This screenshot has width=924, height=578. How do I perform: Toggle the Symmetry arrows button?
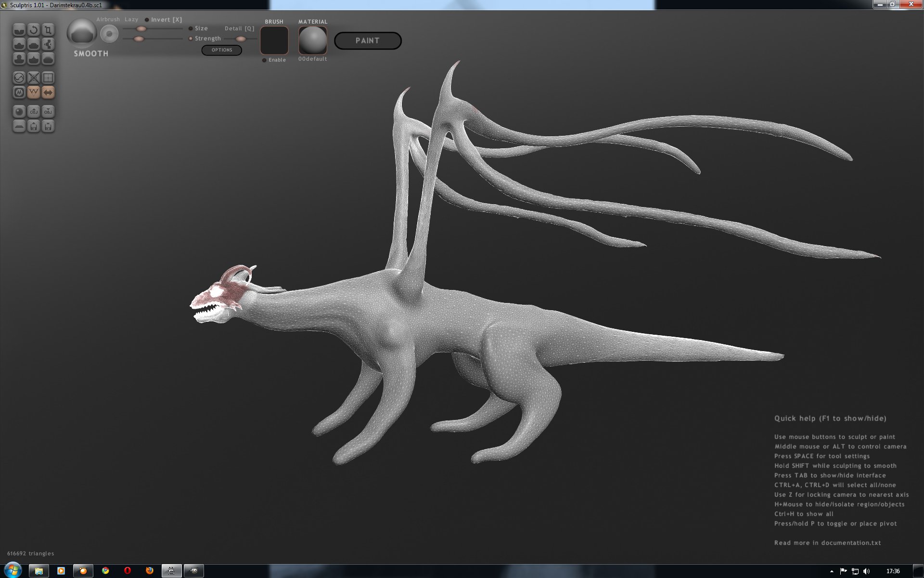48,92
